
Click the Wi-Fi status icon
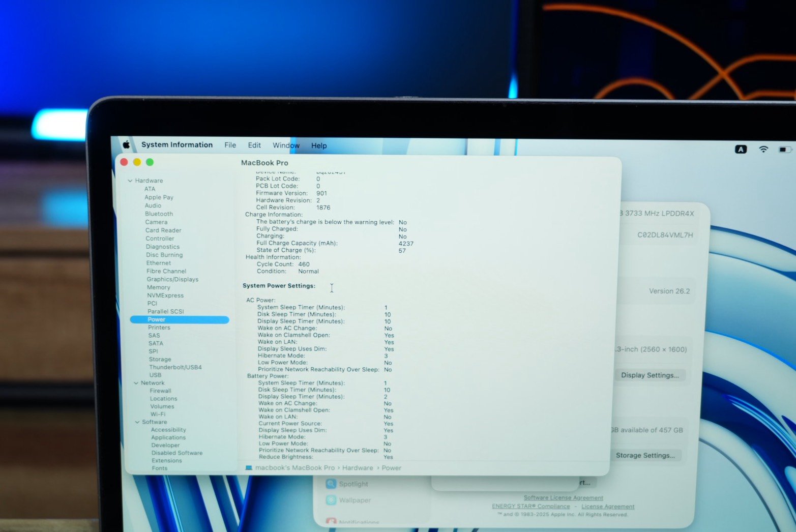tap(763, 149)
